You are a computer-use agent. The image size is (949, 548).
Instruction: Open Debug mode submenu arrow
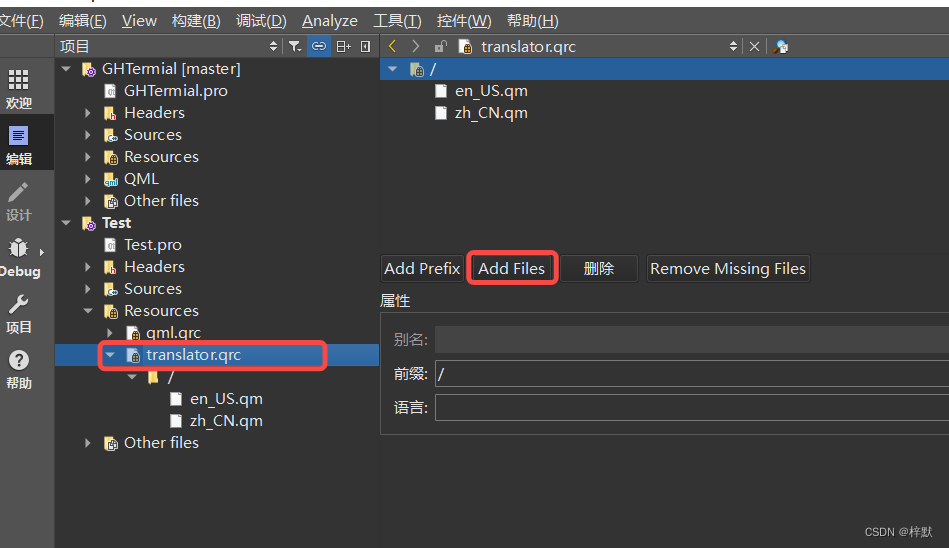(42, 252)
